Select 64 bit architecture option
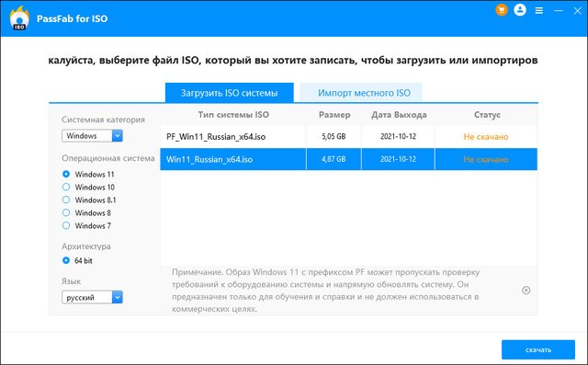Viewport: 588px width, 365px height. pos(66,260)
